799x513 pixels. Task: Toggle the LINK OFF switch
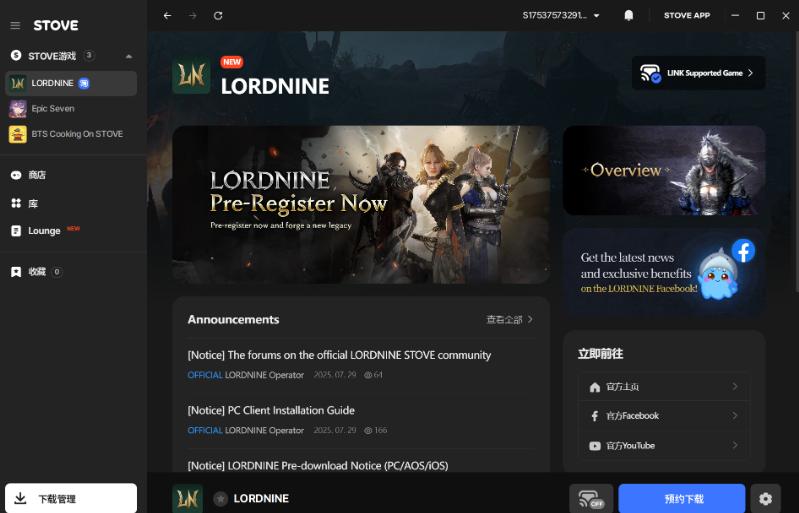(x=591, y=499)
